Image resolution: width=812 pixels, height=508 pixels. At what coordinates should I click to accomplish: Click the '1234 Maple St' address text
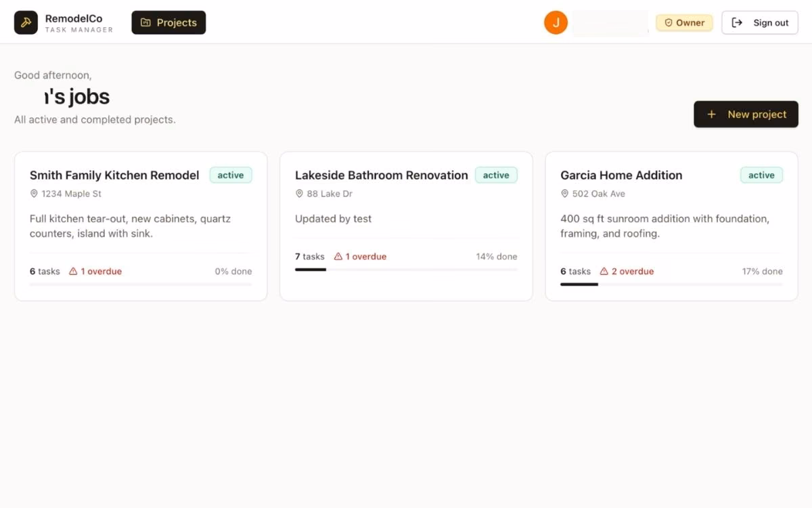point(72,194)
